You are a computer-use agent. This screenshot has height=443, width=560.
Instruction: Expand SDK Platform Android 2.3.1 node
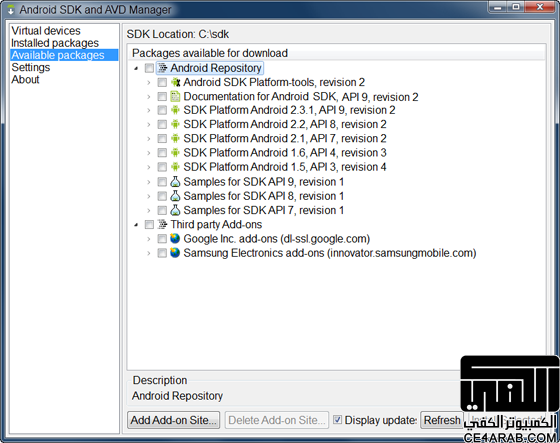149,110
